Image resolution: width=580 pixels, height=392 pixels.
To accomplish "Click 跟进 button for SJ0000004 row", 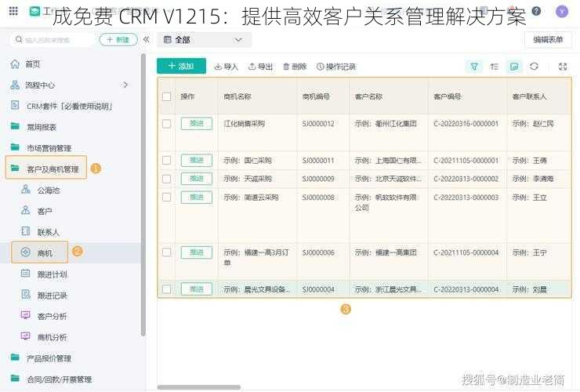I will pos(197,289).
